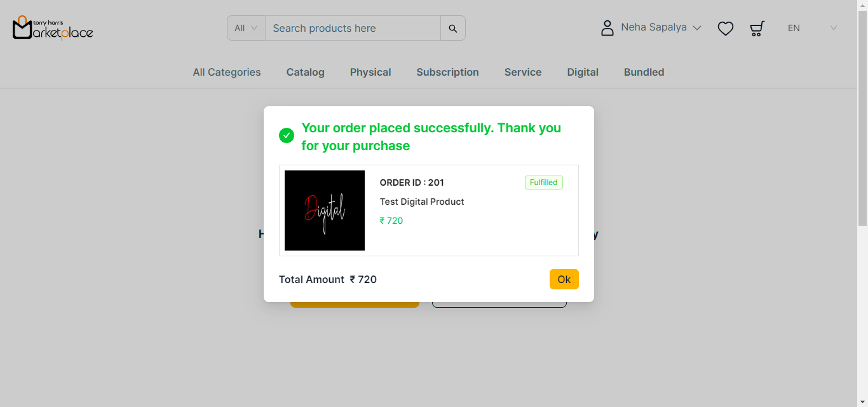Click the green success checkmark icon
The height and width of the screenshot is (407, 868).
(287, 135)
